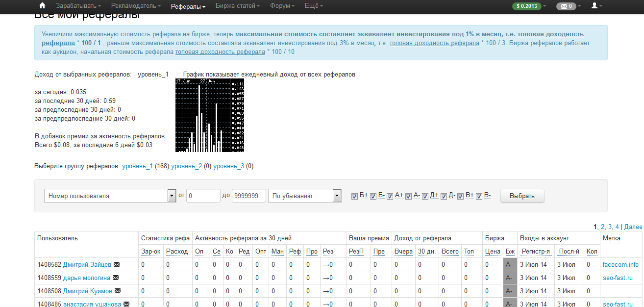The width and height of the screenshot is (644, 307).
Task: Click the Выбрать button
Action: (x=522, y=196)
